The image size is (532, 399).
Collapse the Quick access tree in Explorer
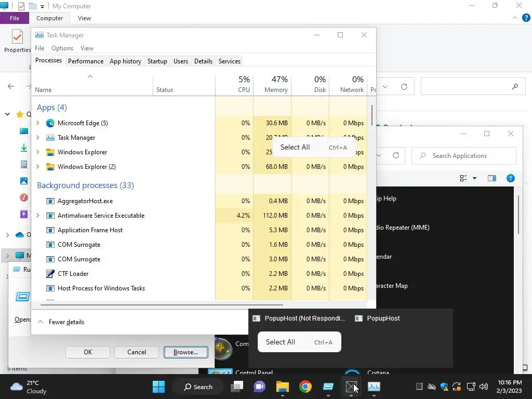[x=7, y=114]
